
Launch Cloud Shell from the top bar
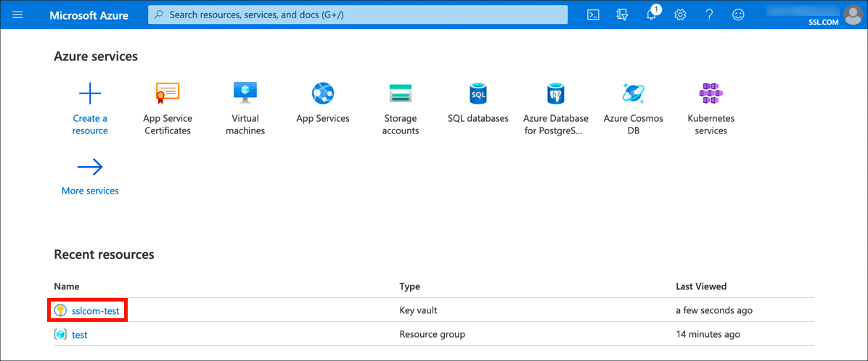[593, 14]
